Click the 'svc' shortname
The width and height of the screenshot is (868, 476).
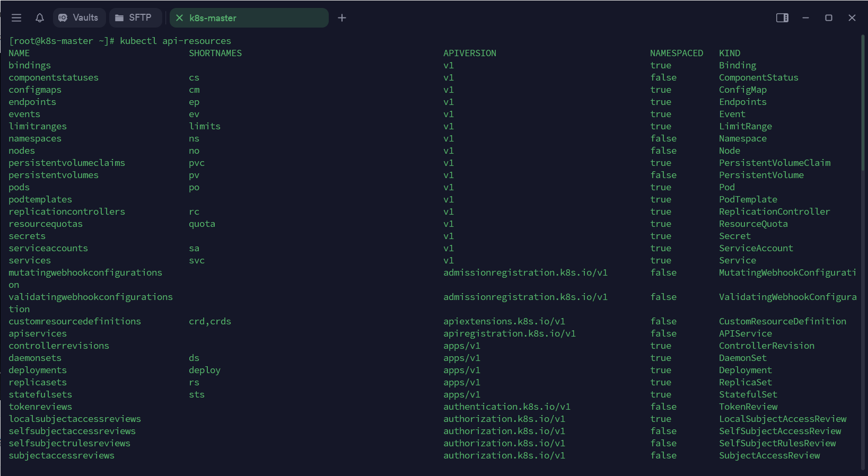pos(197,260)
